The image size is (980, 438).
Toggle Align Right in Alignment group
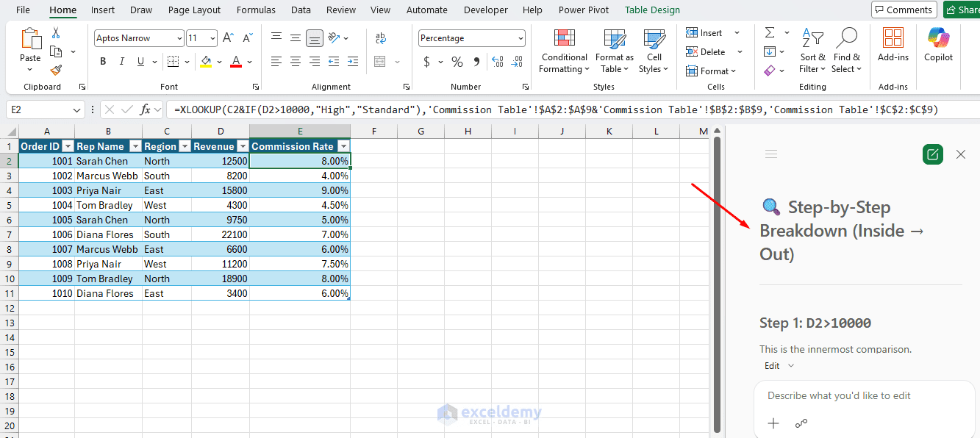315,62
